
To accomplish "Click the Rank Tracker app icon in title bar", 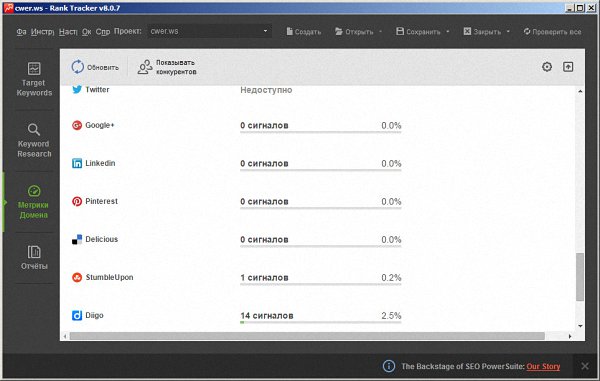I will coord(8,8).
